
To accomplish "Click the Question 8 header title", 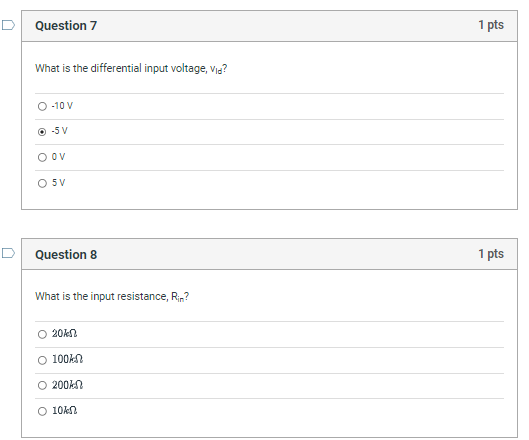I will tap(66, 254).
